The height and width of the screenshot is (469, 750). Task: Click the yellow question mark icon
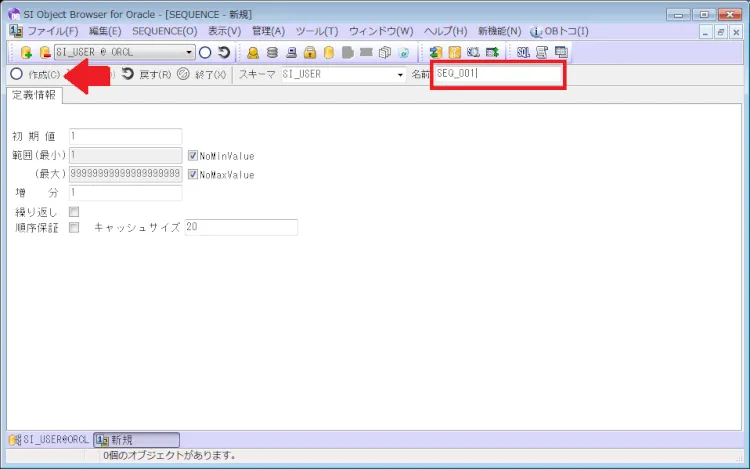(454, 52)
